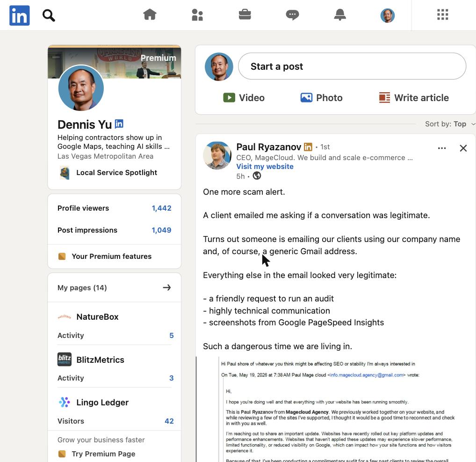Click LinkedIn badge next to Dennis Yu
Viewport: 476px width, 462px height.
(x=119, y=124)
